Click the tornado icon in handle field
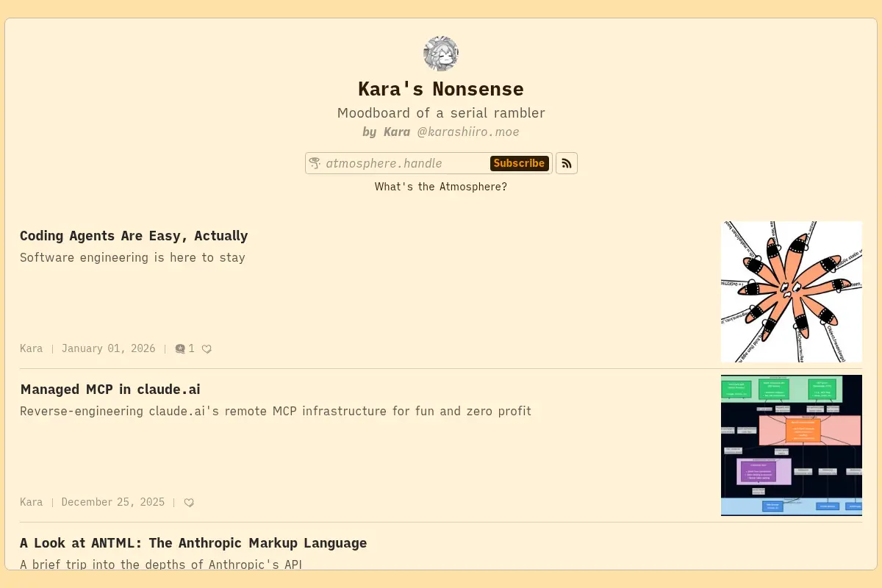This screenshot has width=882, height=588. pyautogui.click(x=315, y=163)
